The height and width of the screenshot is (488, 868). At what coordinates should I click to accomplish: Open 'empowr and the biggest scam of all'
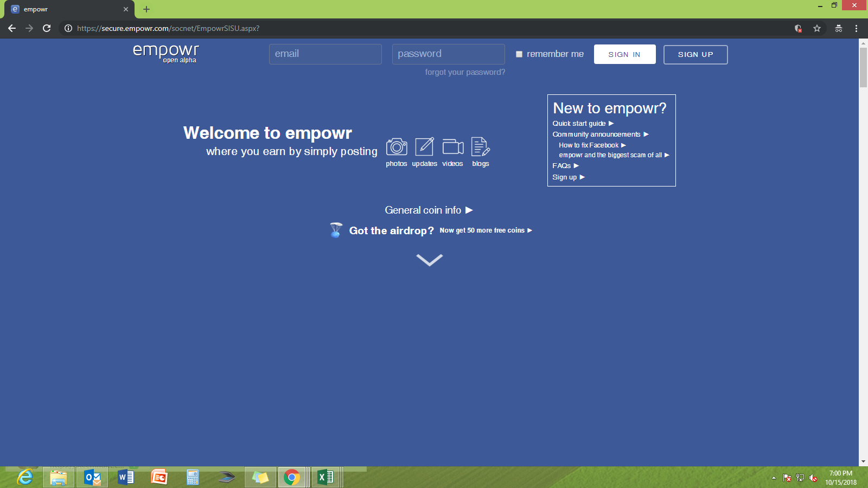tap(614, 155)
